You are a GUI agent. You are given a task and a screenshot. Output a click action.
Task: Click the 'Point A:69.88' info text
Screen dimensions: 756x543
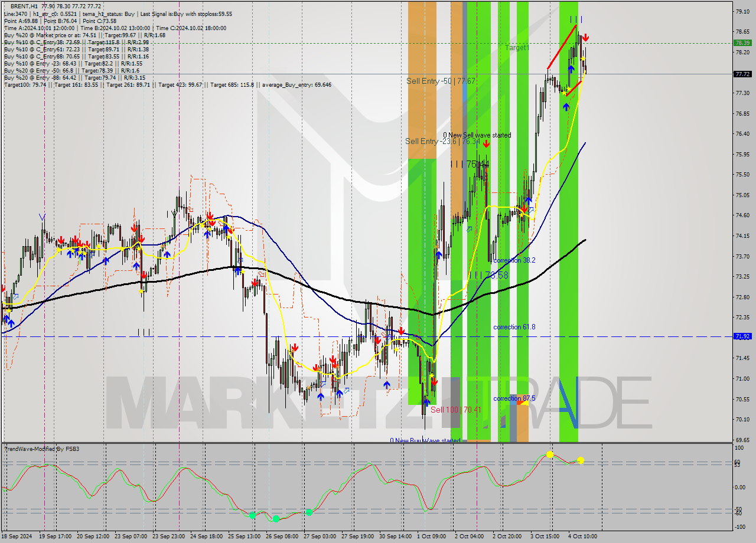[20, 21]
